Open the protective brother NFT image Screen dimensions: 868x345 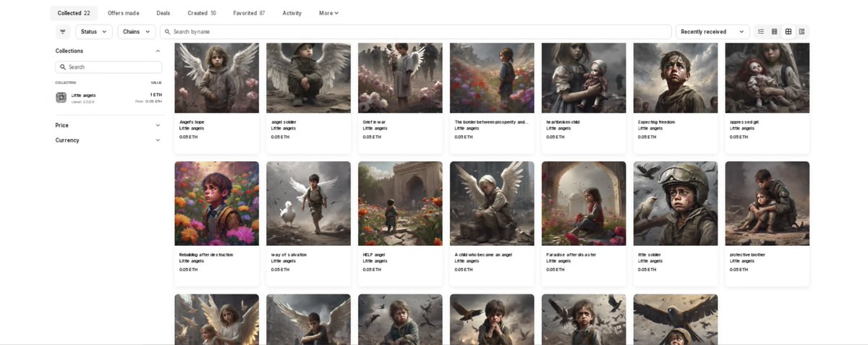pyautogui.click(x=767, y=203)
